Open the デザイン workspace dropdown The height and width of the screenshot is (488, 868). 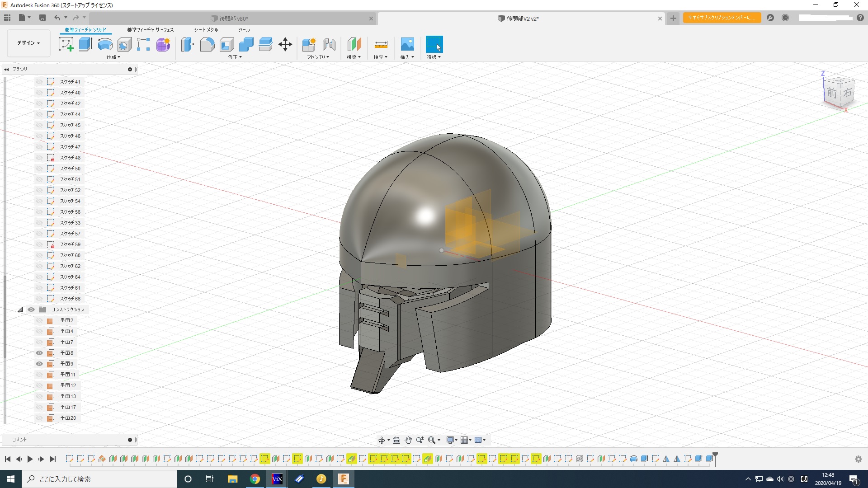(28, 43)
